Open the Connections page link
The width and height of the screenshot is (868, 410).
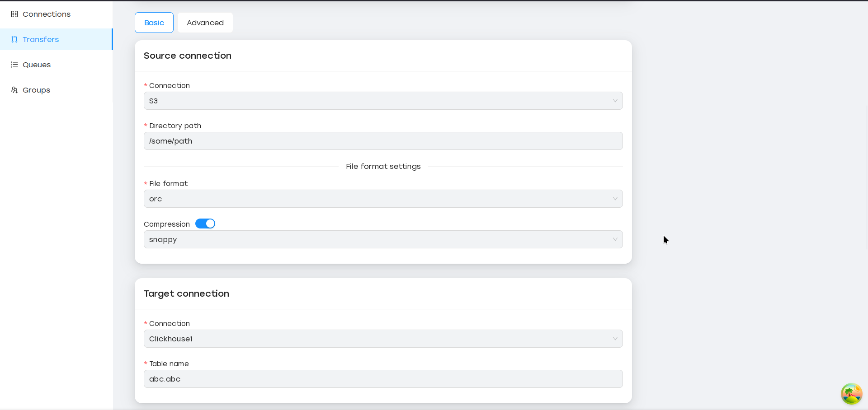[x=47, y=14]
